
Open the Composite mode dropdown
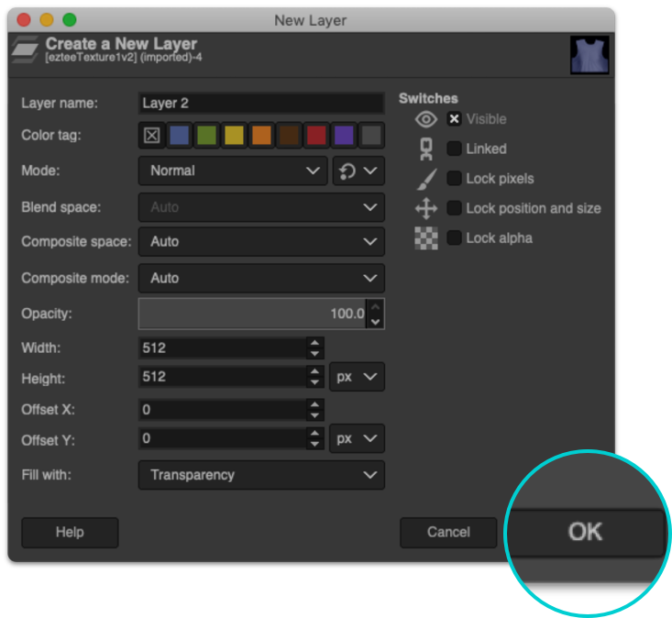261,278
